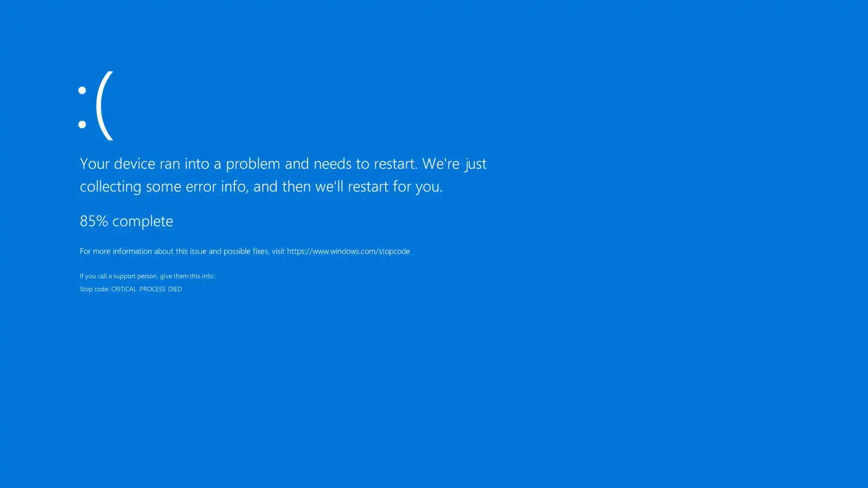Select the word "DIED" in the stop code

coord(175,289)
